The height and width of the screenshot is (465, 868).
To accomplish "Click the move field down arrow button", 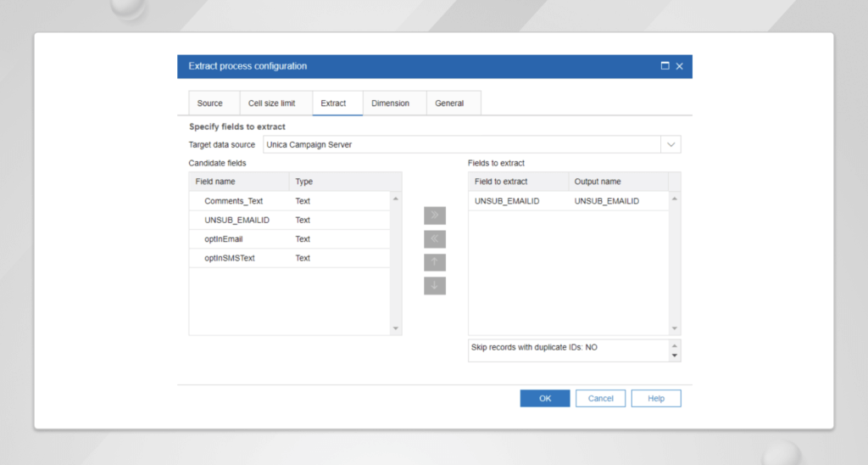I will [434, 285].
